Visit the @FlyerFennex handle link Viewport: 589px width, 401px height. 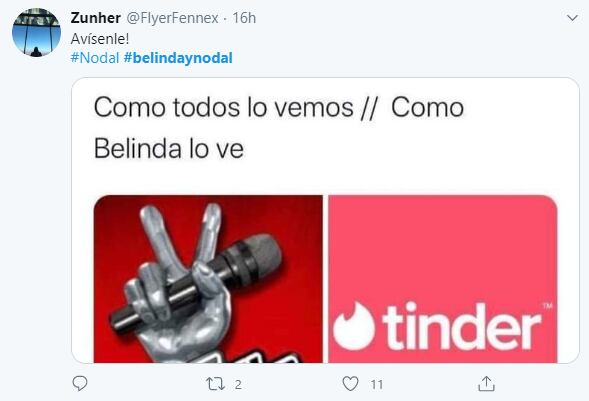[172, 18]
